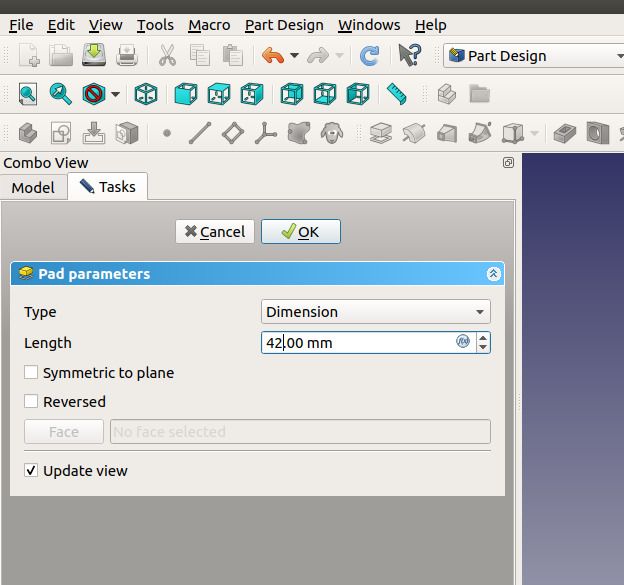The image size is (624, 585).
Task: Click the Hole tool icon
Action: point(598,133)
